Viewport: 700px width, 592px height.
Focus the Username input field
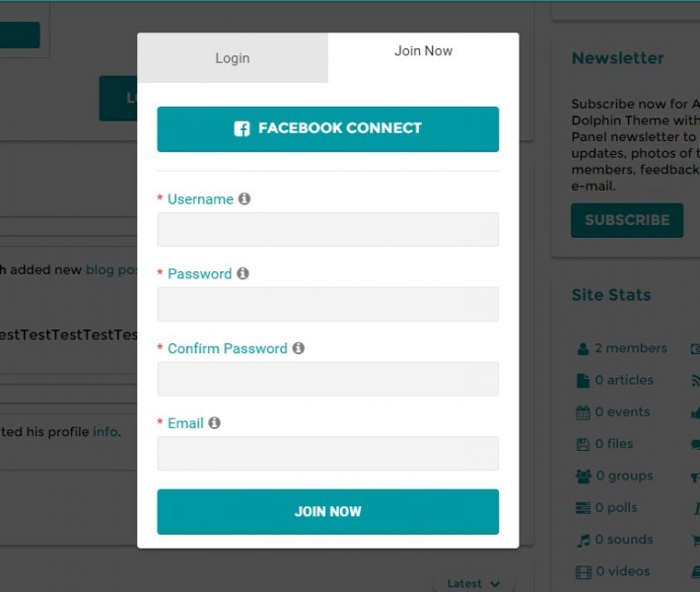click(328, 229)
